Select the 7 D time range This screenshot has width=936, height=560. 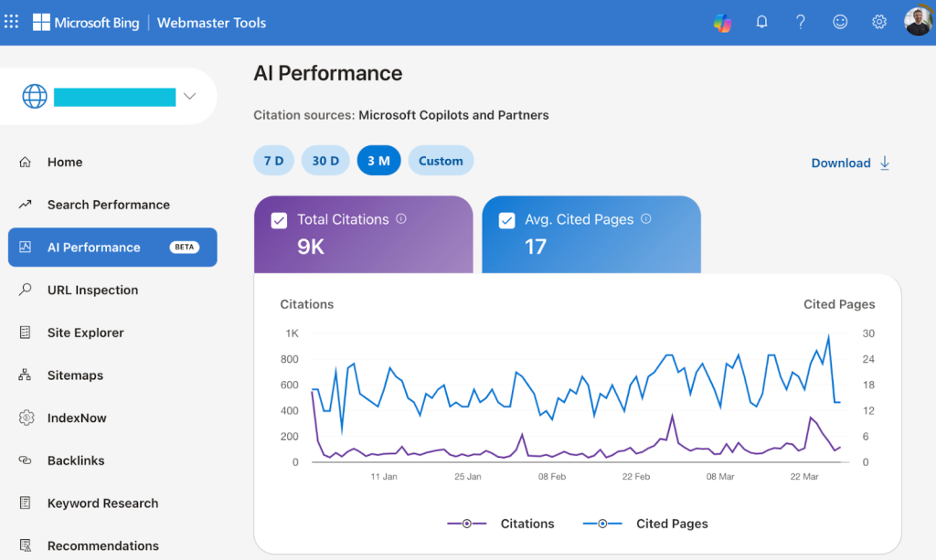pyautogui.click(x=273, y=161)
